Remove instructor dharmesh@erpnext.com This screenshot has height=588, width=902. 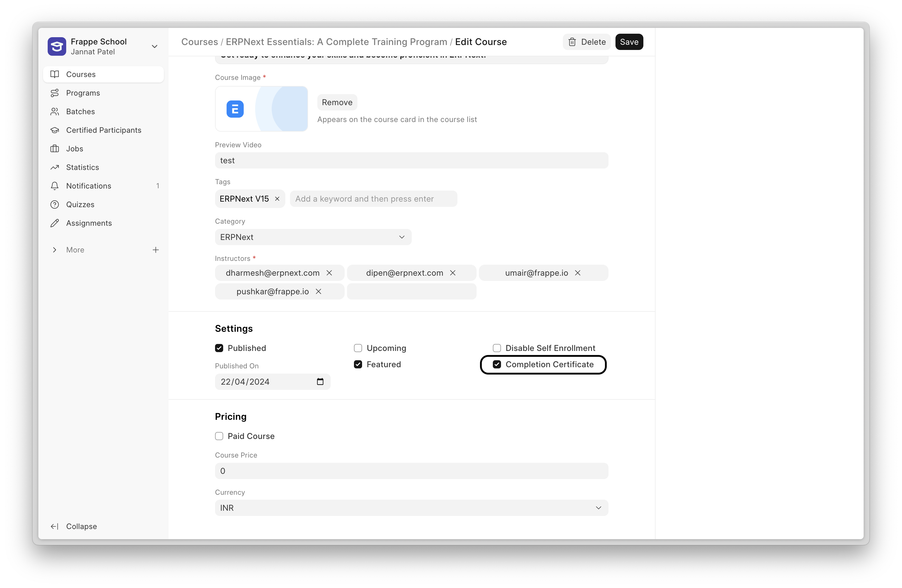[329, 273]
